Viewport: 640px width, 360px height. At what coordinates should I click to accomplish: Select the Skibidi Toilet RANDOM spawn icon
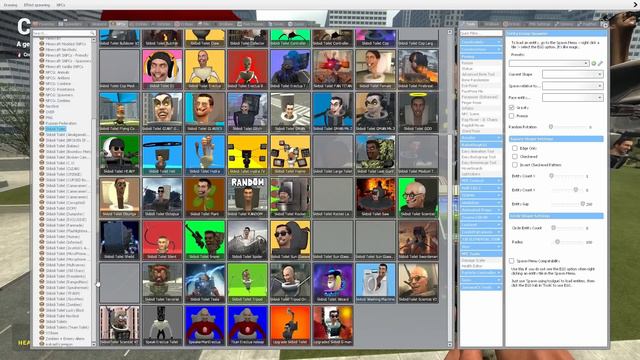point(247,198)
